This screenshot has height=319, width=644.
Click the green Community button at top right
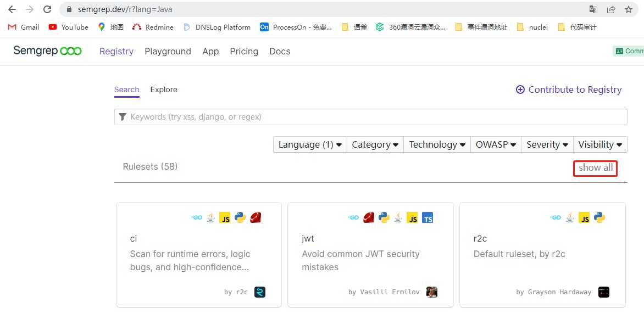tap(629, 51)
